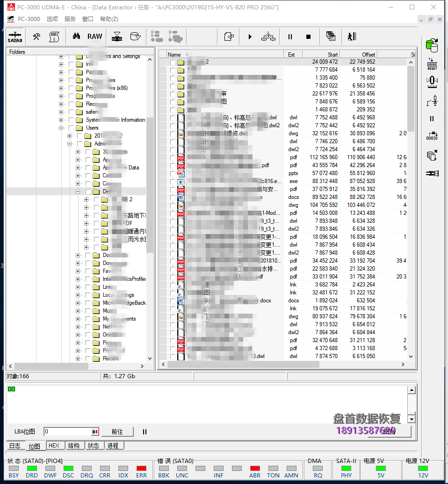The image size is (448, 484).
Task: Tick the checkbox for the pptx file
Action: click(x=173, y=174)
